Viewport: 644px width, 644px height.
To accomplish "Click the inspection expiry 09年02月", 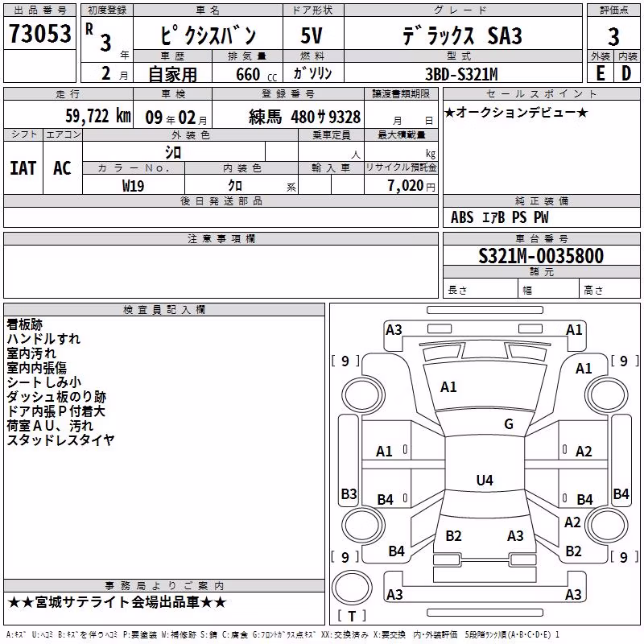I will click(x=176, y=118).
